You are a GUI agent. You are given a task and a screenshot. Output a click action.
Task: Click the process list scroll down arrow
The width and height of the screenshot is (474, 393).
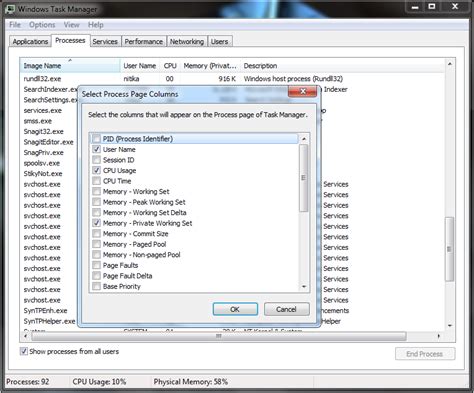[x=450, y=326]
